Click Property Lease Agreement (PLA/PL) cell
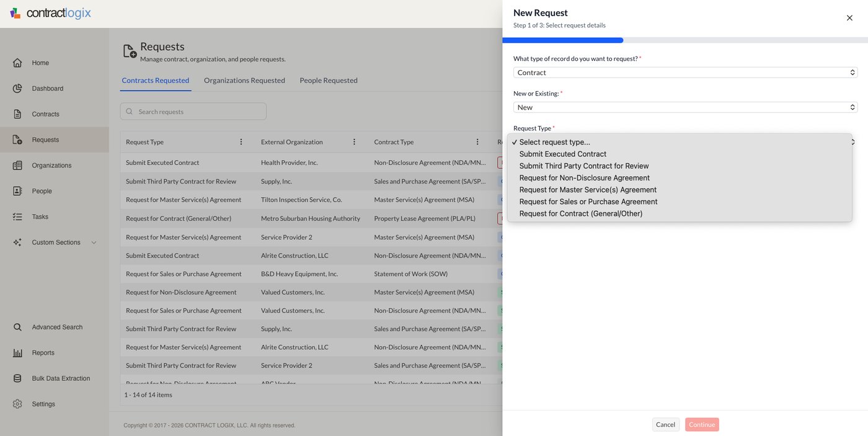This screenshot has height=436, width=868. click(425, 218)
